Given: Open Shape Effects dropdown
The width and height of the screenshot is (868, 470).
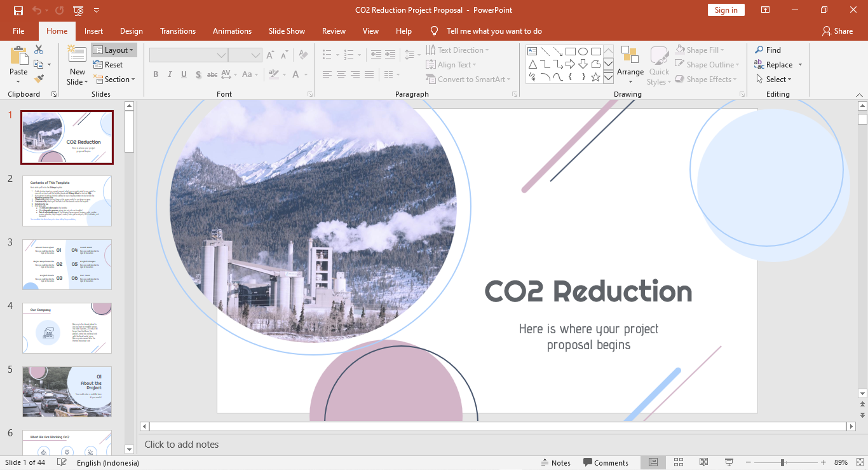Looking at the screenshot, I should 706,79.
